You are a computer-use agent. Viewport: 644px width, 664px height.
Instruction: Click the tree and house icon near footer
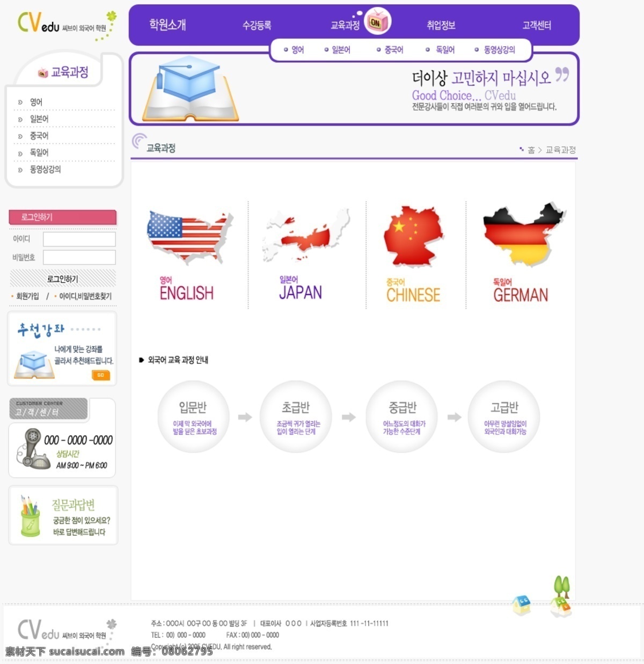[x=561, y=597]
